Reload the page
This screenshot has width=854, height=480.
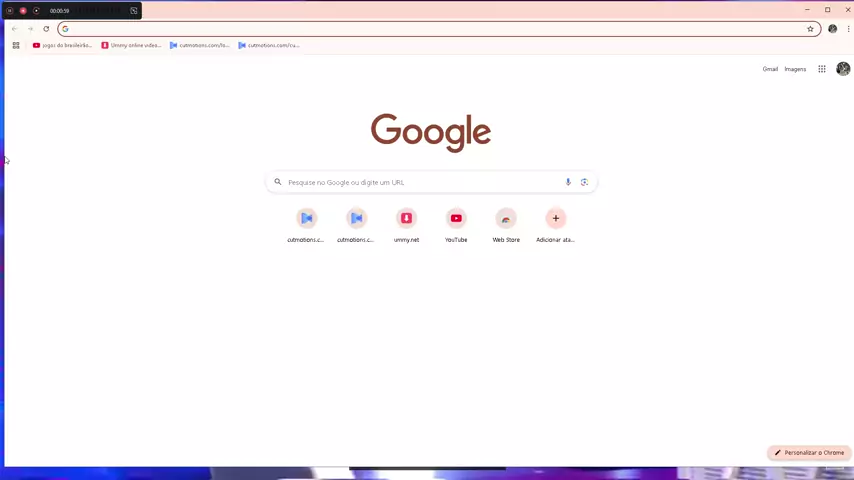point(46,29)
